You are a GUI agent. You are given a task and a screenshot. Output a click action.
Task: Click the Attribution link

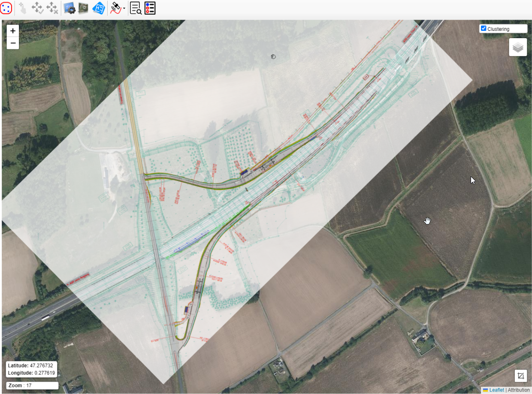(x=519, y=390)
